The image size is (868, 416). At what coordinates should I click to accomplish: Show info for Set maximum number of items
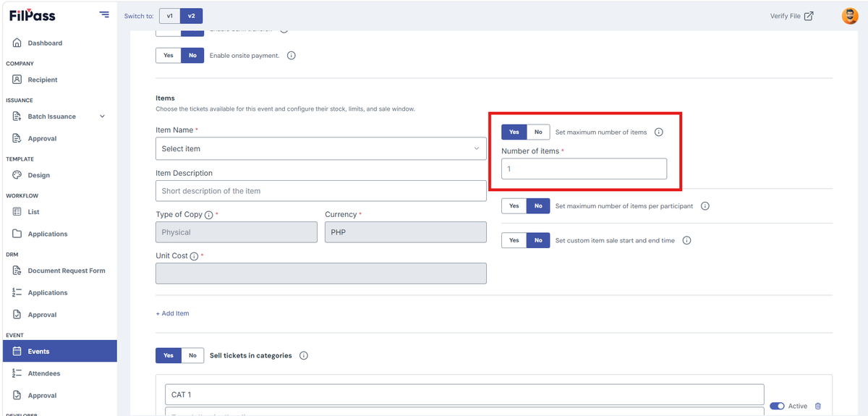[x=658, y=132]
